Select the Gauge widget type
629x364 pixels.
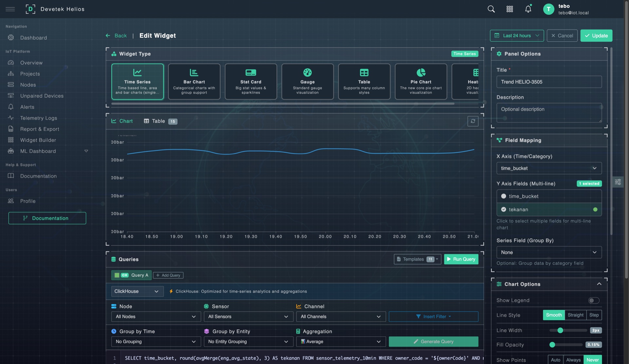[x=307, y=81]
